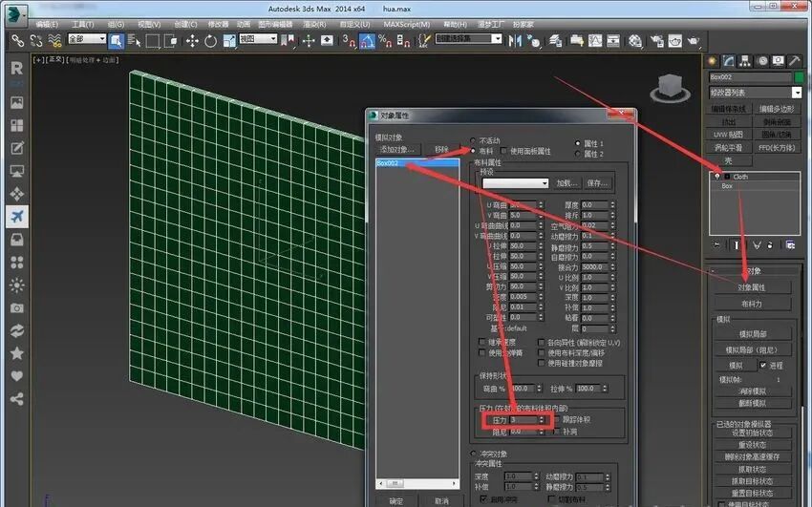This screenshot has width=812, height=507.
Task: Open the 工具(T) menu
Action: [83, 24]
